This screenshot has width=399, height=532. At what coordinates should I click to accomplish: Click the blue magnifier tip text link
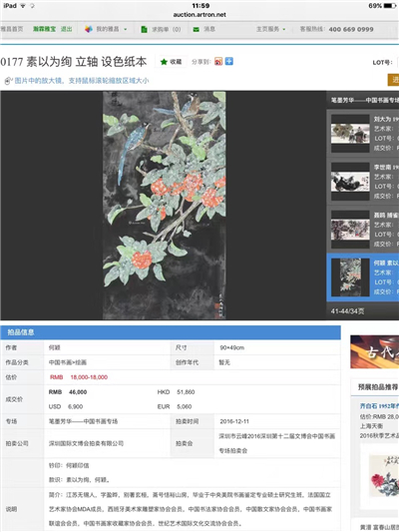82,81
